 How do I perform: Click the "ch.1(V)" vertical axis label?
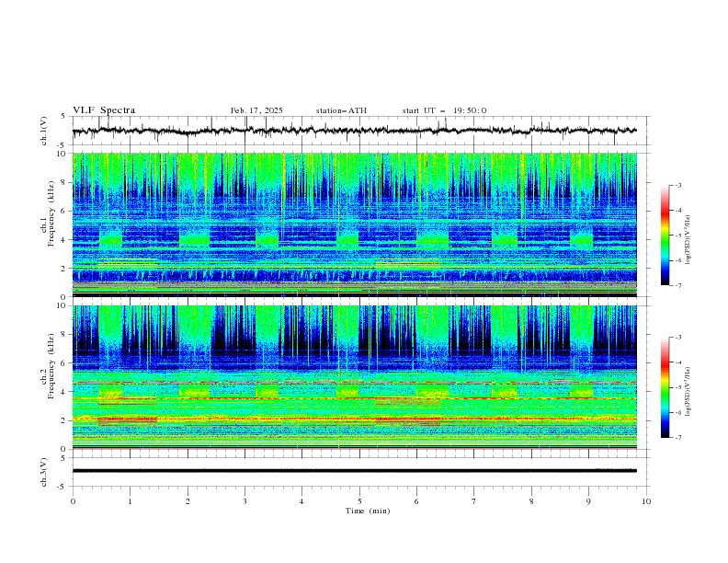tap(44, 131)
